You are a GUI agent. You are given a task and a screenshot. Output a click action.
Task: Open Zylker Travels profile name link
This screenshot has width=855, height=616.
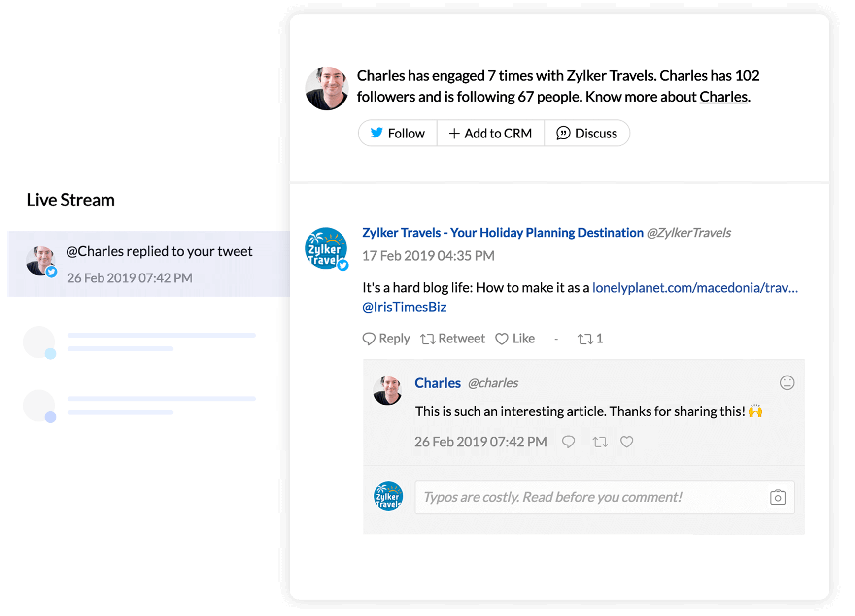pyautogui.click(x=503, y=233)
